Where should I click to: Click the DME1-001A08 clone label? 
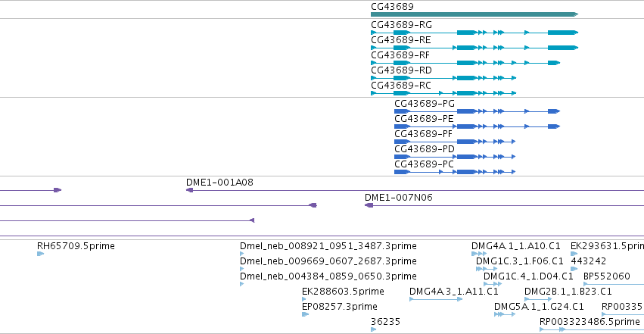click(x=219, y=183)
